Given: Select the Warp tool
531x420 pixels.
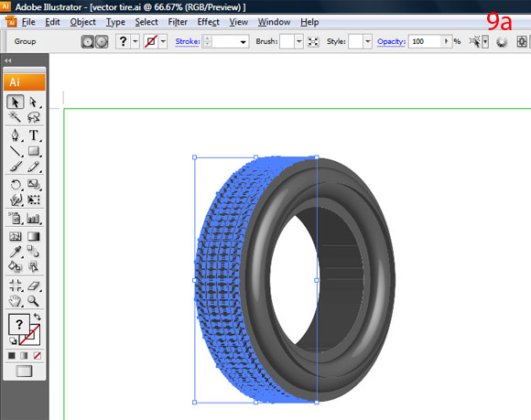Looking at the screenshot, I should pos(16,199).
